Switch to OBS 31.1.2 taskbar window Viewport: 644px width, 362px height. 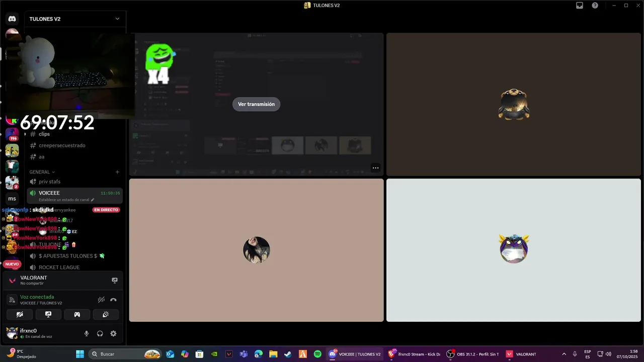(x=473, y=354)
